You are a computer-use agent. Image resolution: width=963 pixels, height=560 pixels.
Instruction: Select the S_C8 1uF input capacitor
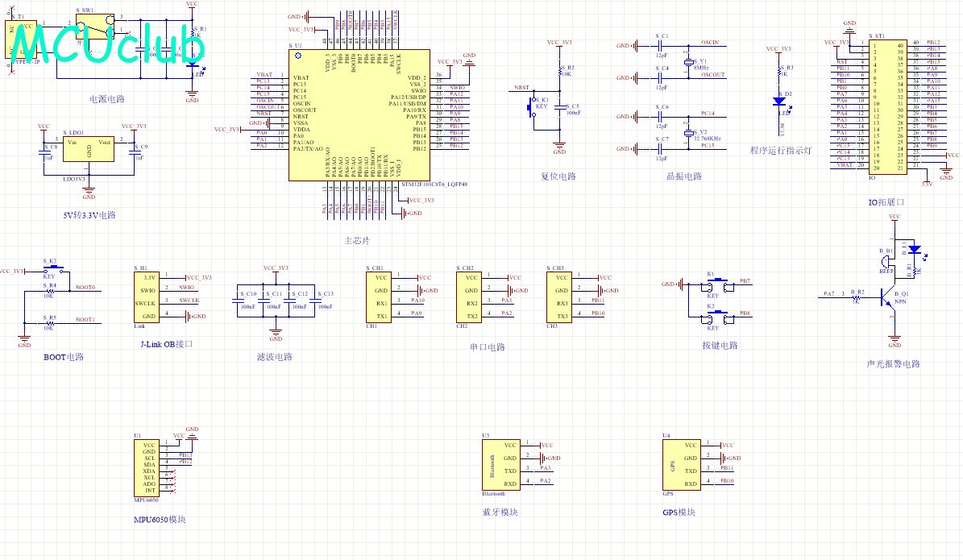[x=44, y=152]
